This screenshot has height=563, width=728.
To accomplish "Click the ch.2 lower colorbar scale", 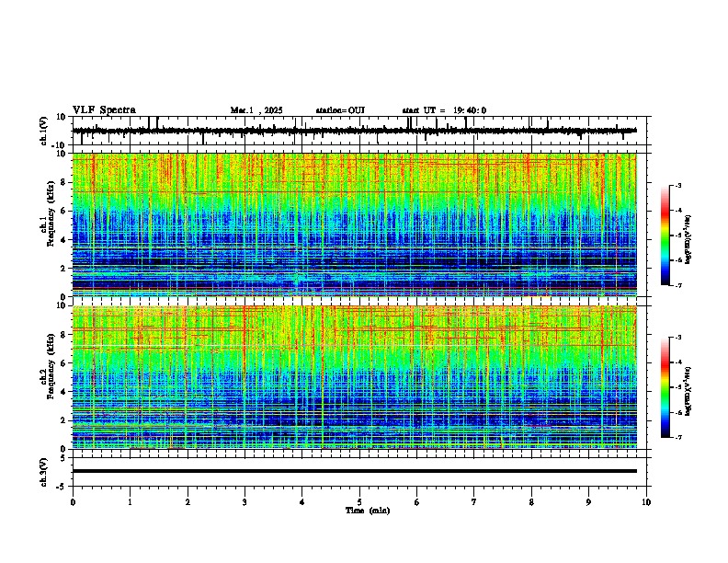I will click(665, 387).
